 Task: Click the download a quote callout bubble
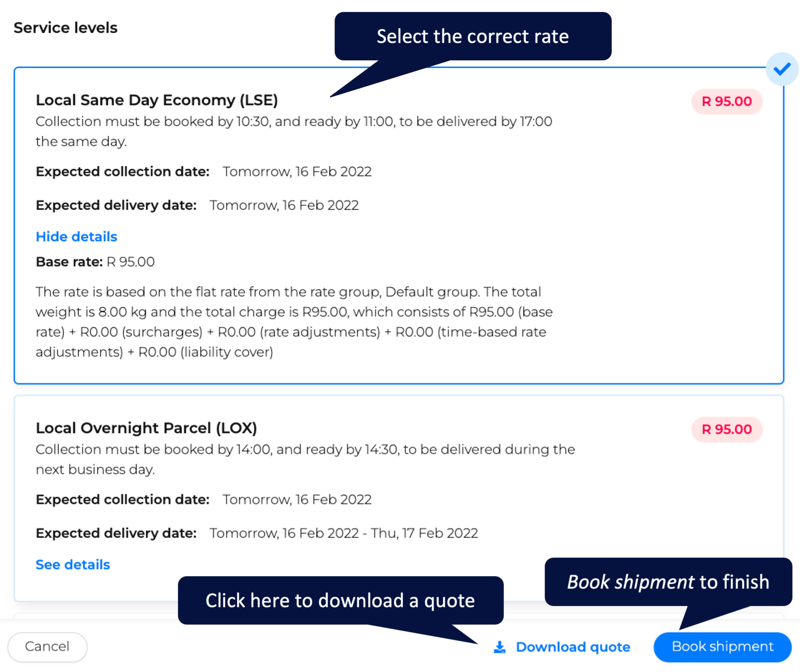pos(340,600)
